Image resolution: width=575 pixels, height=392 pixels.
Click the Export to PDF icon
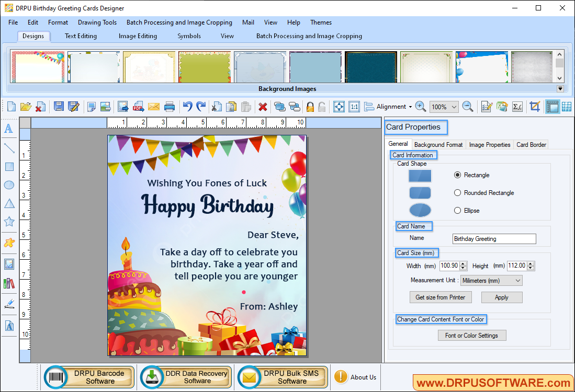point(138,106)
